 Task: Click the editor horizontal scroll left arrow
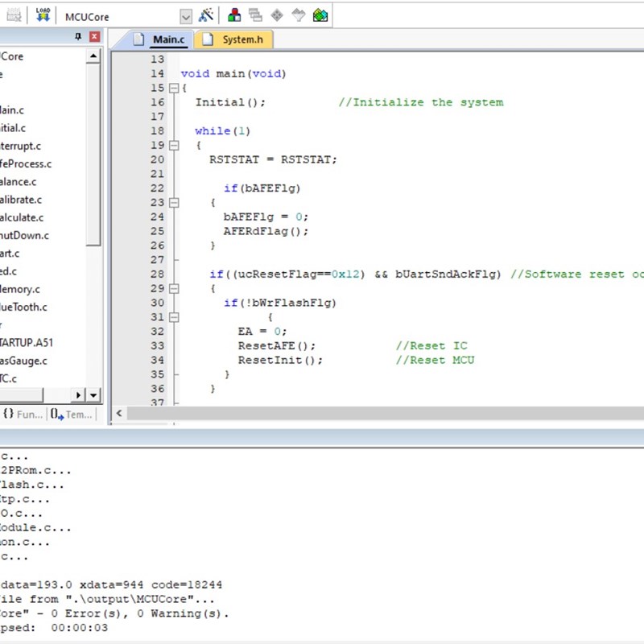pos(119,413)
